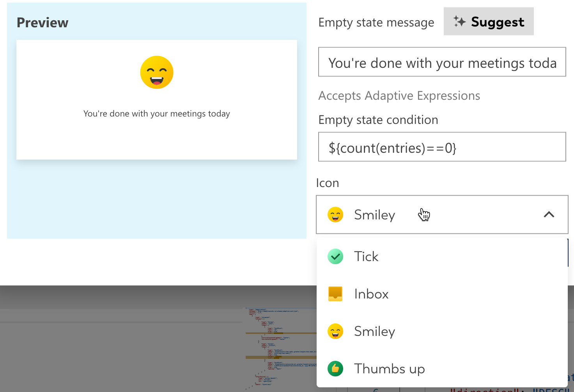Collapse the Icon dropdown using chevron arrow
The width and height of the screenshot is (574, 392).
coord(549,215)
